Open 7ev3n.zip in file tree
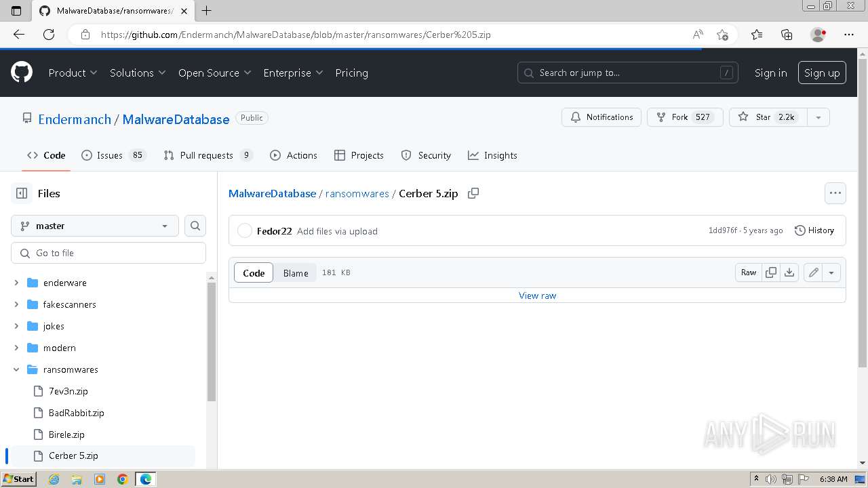The width and height of the screenshot is (868, 488). coord(68,391)
